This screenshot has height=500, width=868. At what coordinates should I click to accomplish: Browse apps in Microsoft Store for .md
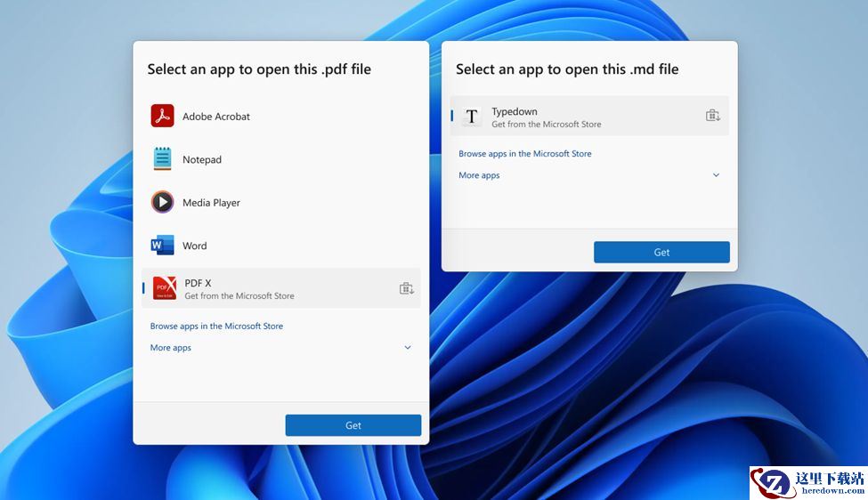point(525,154)
